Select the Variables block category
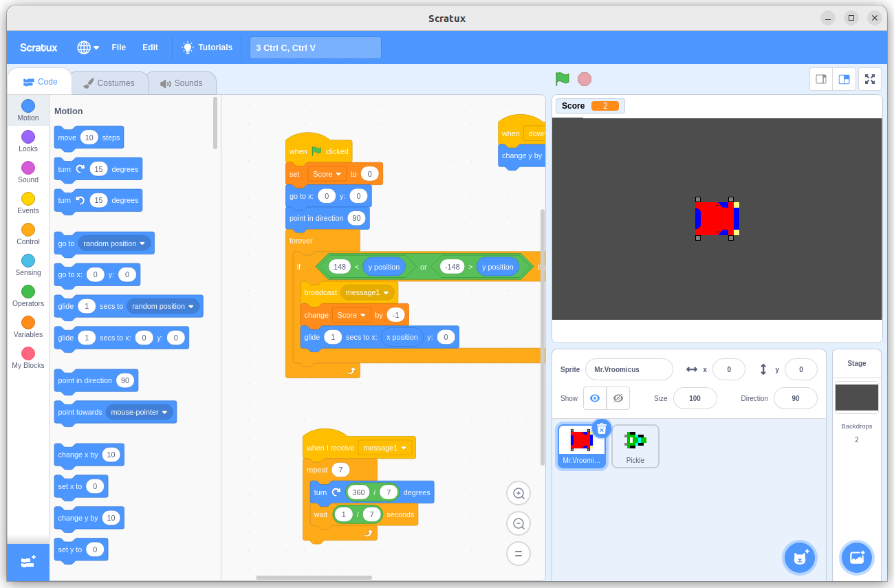The height and width of the screenshot is (588, 894). (x=28, y=327)
